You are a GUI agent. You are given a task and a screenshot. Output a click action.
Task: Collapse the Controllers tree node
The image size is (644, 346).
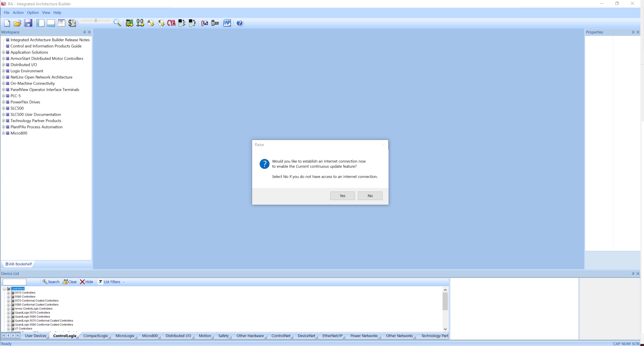pos(4,289)
